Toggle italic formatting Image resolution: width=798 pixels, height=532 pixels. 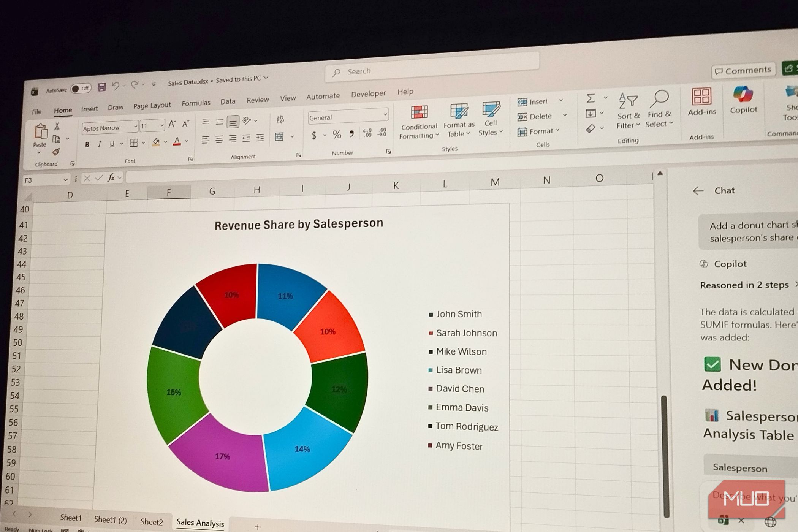click(100, 144)
